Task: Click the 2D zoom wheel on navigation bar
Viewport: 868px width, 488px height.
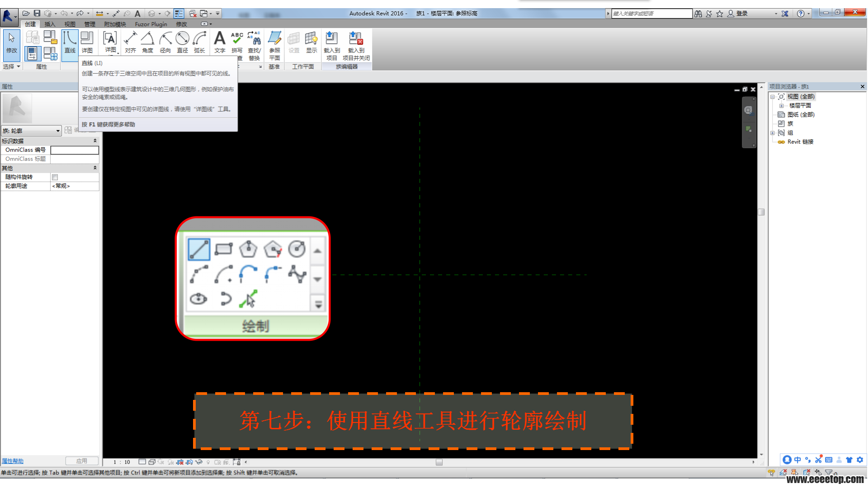Action: (x=749, y=110)
